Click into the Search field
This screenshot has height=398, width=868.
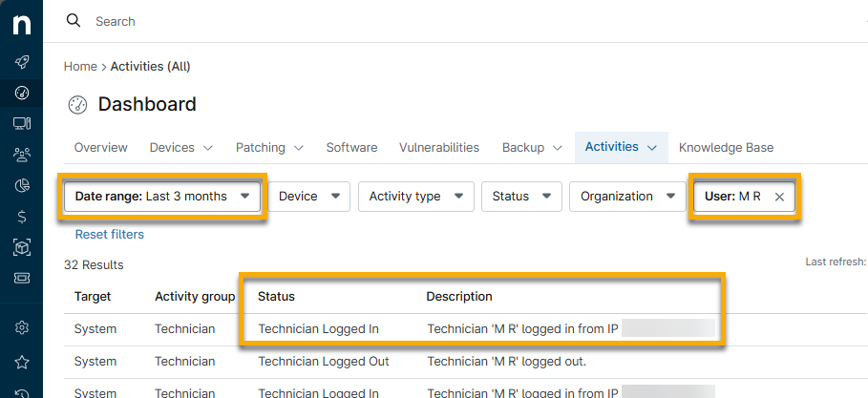click(286, 21)
